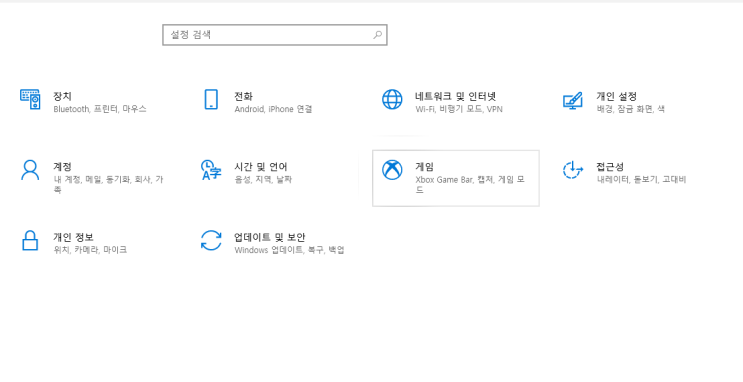This screenshot has height=382, width=743.
Task: Open 네트워크 및 인터넷 settings title
Action: (x=455, y=96)
